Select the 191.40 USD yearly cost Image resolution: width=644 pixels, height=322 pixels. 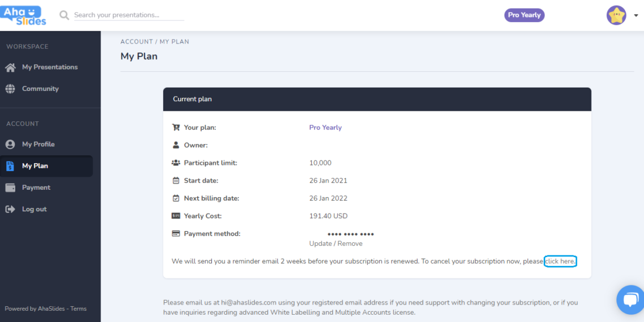pos(329,216)
